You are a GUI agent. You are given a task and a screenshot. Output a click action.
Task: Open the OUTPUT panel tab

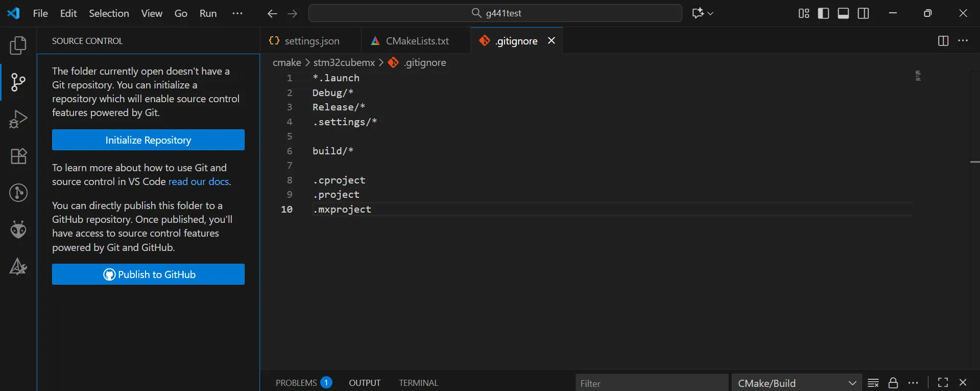pyautogui.click(x=365, y=383)
